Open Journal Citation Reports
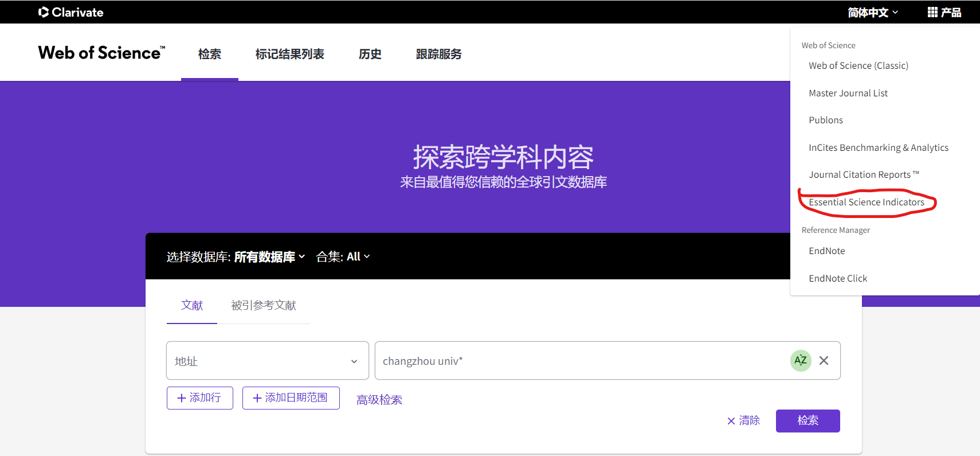 click(x=864, y=174)
